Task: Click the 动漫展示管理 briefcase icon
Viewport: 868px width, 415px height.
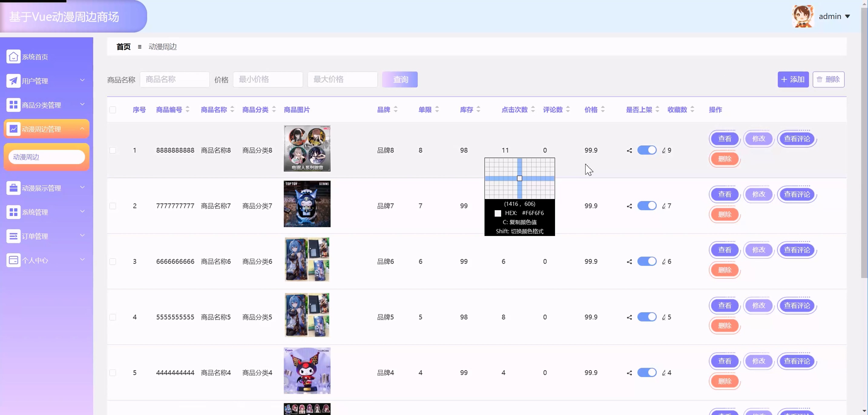Action: pyautogui.click(x=13, y=188)
